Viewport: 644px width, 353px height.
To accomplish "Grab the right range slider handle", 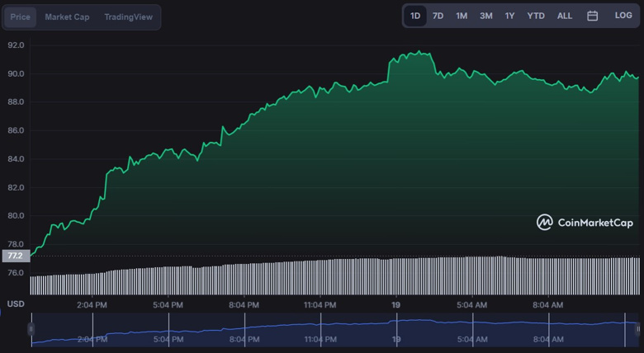I will 638,329.
